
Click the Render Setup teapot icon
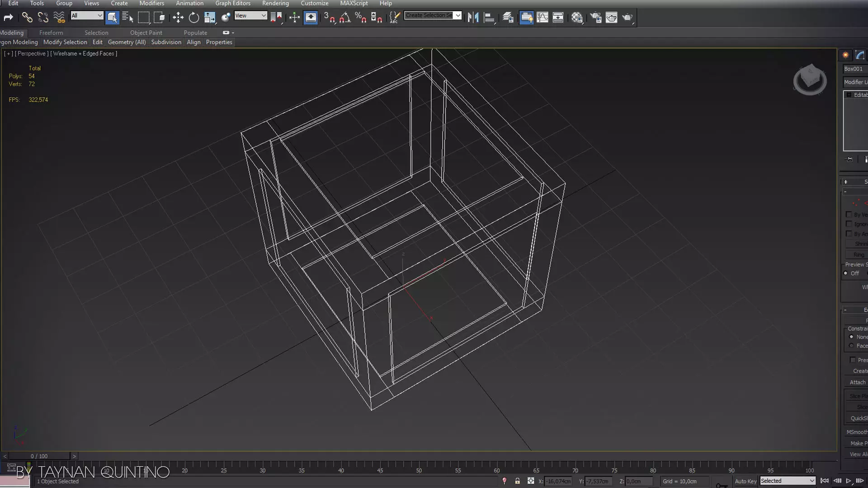[596, 18]
